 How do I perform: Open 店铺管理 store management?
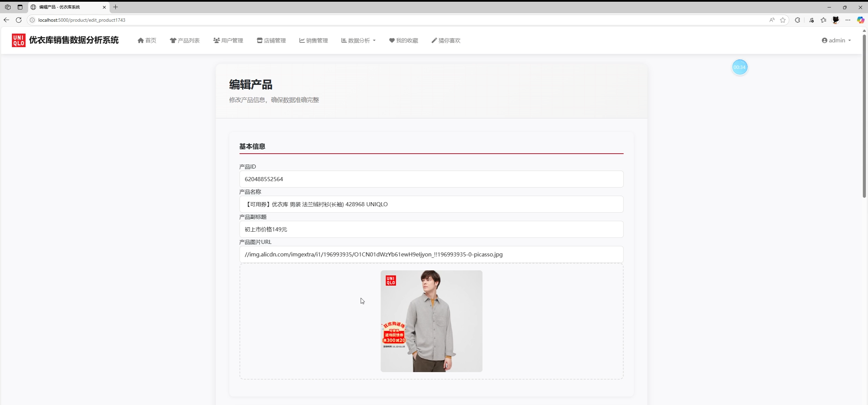pos(271,40)
